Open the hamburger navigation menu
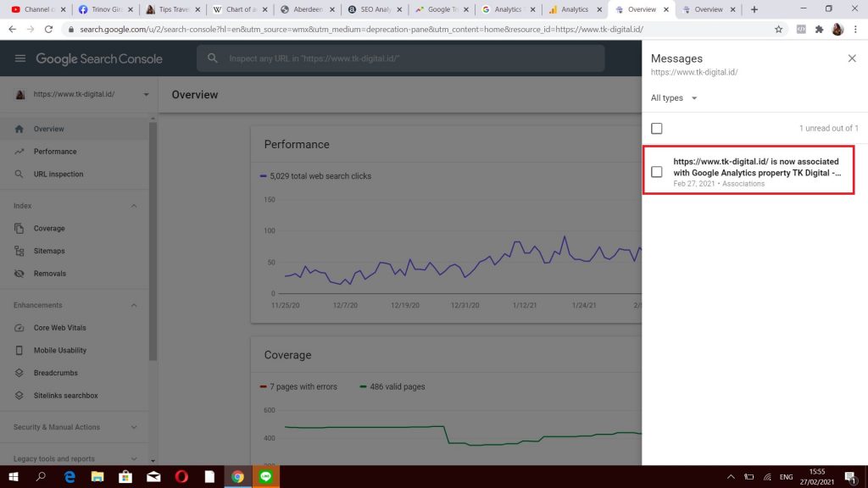868x488 pixels. pos(20,58)
